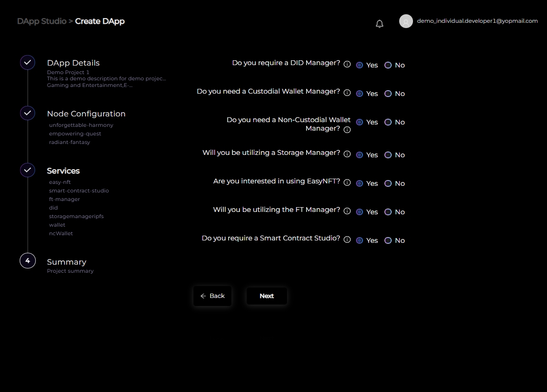Navigate to DApp Studio breadcrumb link
The width and height of the screenshot is (547, 392).
[42, 21]
